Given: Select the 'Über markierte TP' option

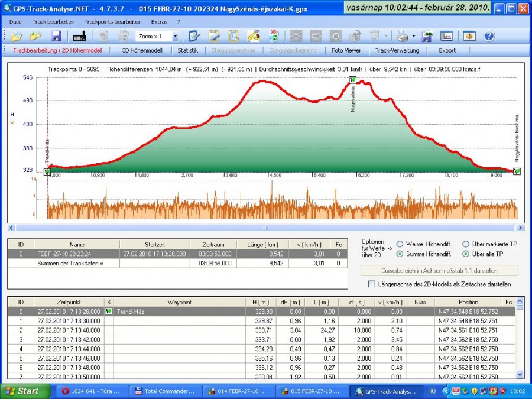Looking at the screenshot, I should (x=466, y=244).
